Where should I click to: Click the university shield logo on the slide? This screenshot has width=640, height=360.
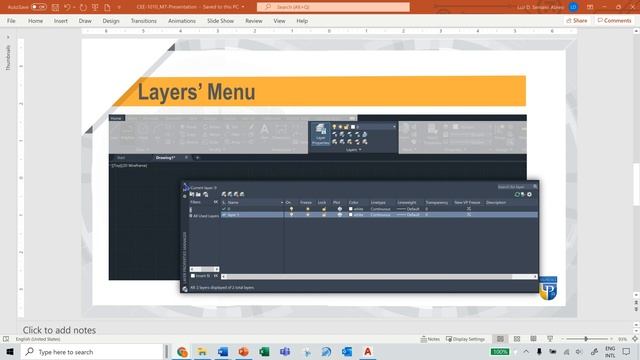click(x=548, y=288)
